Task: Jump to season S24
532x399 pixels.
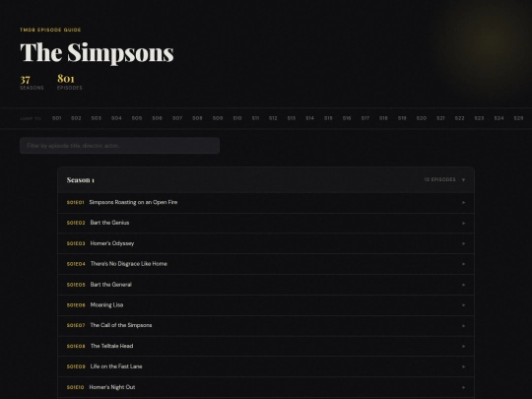Action: coord(499,118)
